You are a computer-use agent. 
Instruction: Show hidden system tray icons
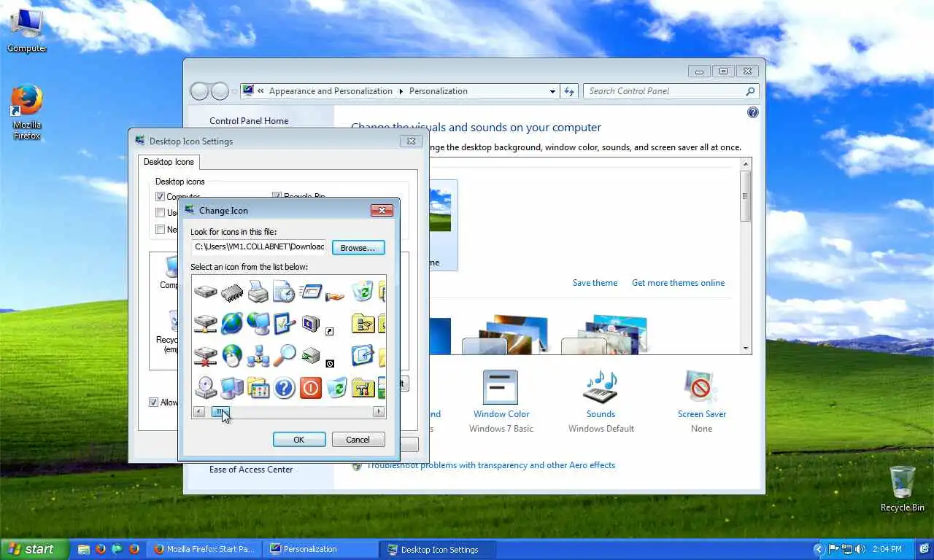tap(819, 549)
